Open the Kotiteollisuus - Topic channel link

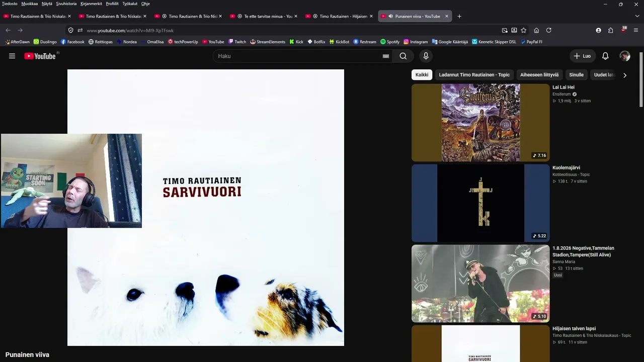pos(571,174)
